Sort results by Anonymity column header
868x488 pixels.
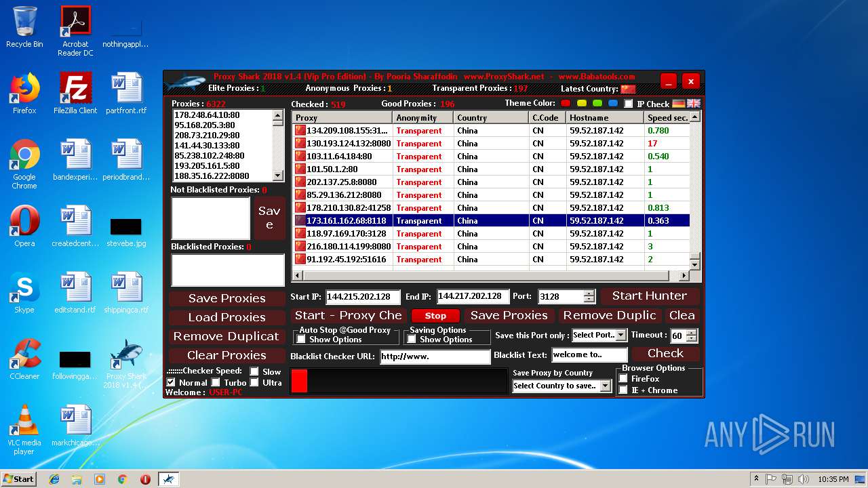[x=423, y=118]
